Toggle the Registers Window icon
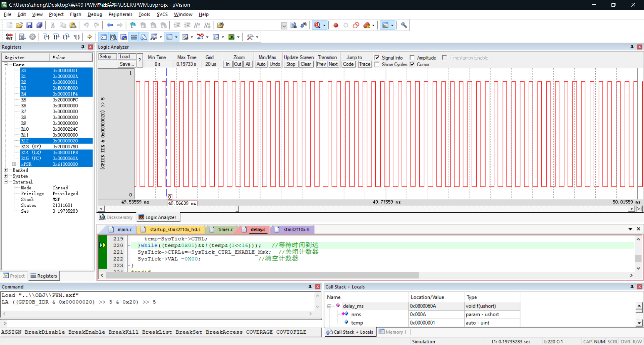 (x=134, y=37)
